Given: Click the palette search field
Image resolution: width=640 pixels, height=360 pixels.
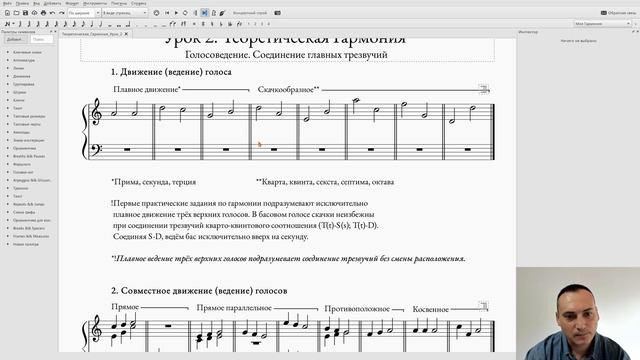Looking at the screenshot, I should click(x=42, y=40).
